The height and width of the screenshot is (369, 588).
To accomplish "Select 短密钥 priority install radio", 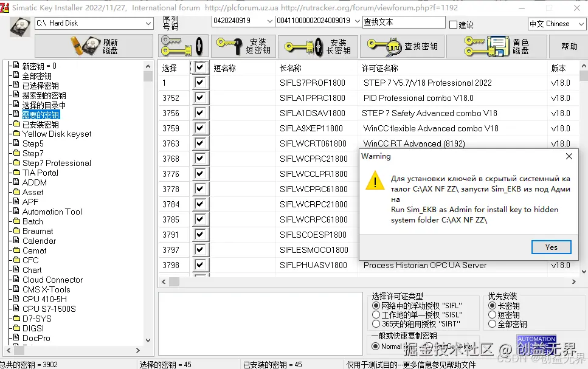I will [x=493, y=315].
